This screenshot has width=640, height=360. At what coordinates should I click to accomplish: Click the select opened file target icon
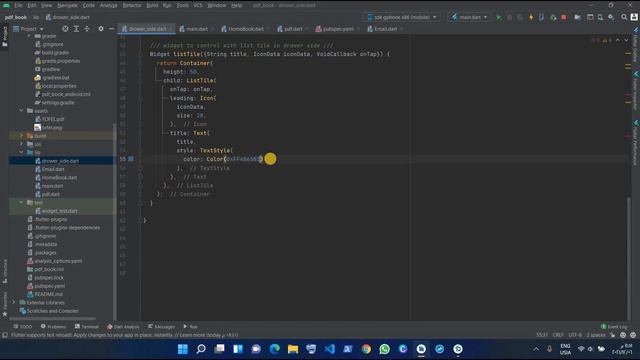point(65,29)
